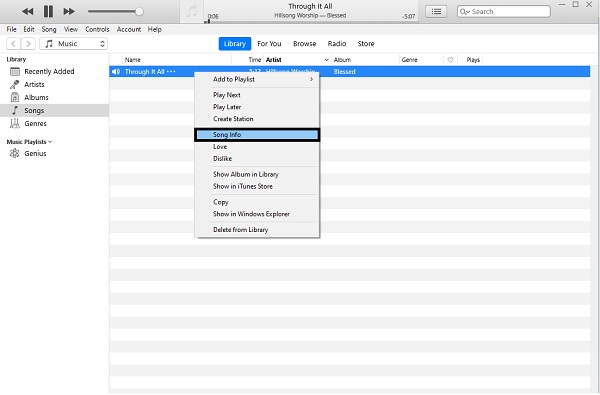
Task: Pause the current song playback
Action: tap(48, 11)
